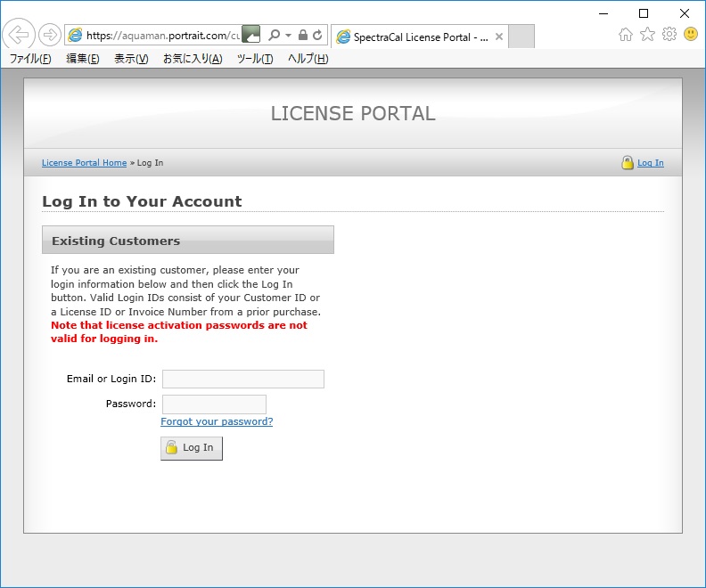This screenshot has height=588, width=706.
Task: Refresh the page with the reload icon
Action: 317,36
